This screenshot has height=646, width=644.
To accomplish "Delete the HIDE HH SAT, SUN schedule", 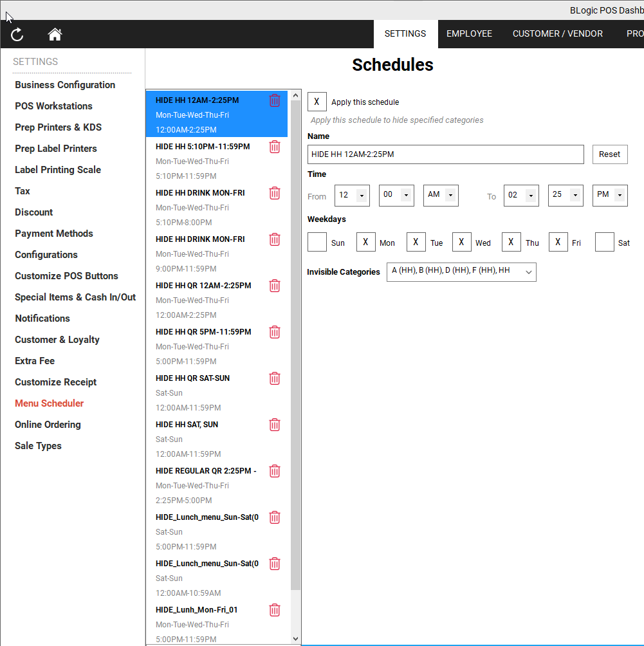I will 275,425.
